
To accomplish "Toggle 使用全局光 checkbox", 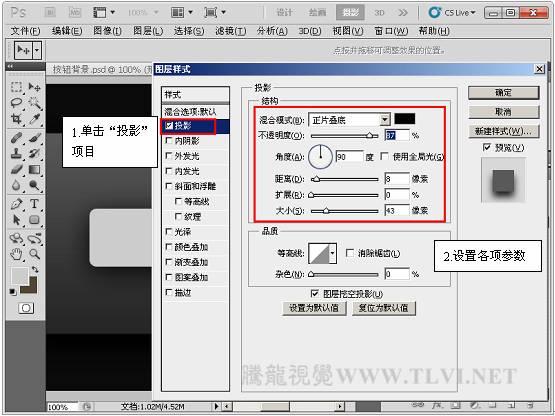I will click(x=384, y=156).
